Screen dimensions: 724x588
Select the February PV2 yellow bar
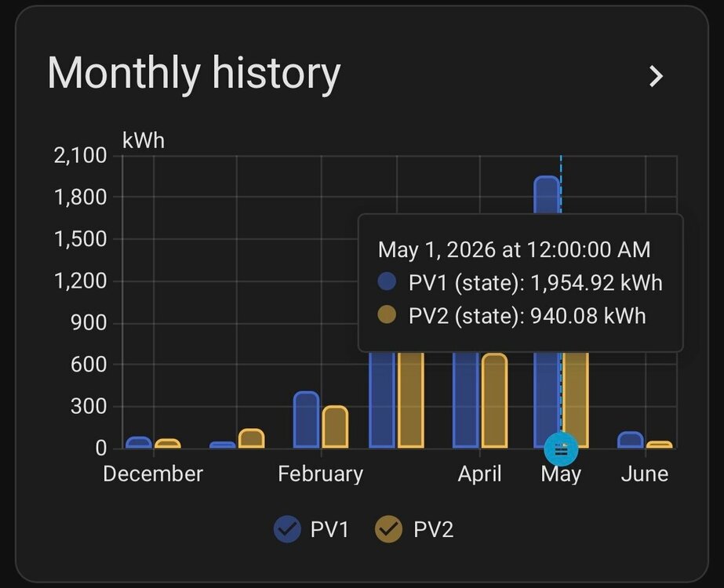(x=335, y=427)
